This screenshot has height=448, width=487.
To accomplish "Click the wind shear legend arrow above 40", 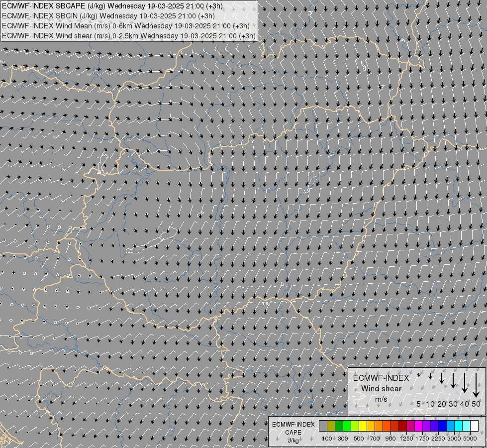I will [x=465, y=383].
